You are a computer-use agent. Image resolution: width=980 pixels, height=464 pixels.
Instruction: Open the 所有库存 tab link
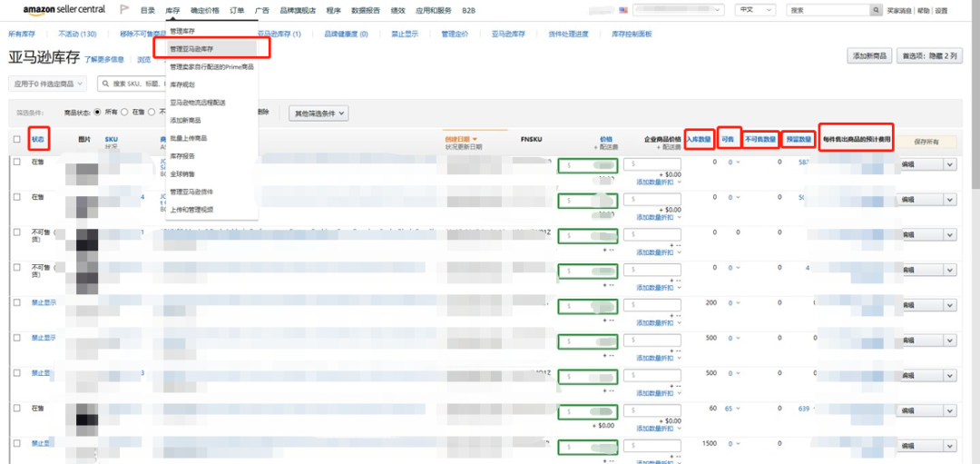[x=21, y=34]
